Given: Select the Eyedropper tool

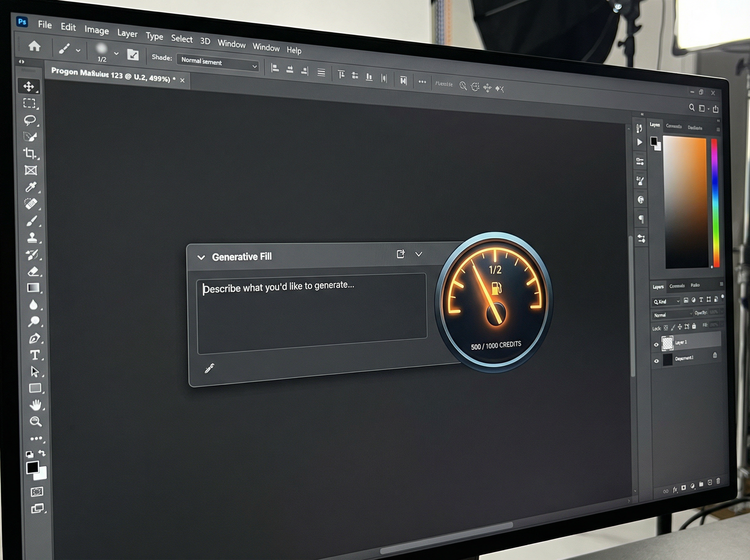Looking at the screenshot, I should (31, 187).
